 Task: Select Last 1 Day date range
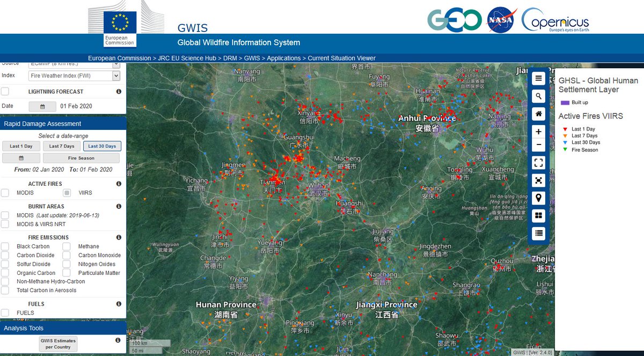(21, 146)
